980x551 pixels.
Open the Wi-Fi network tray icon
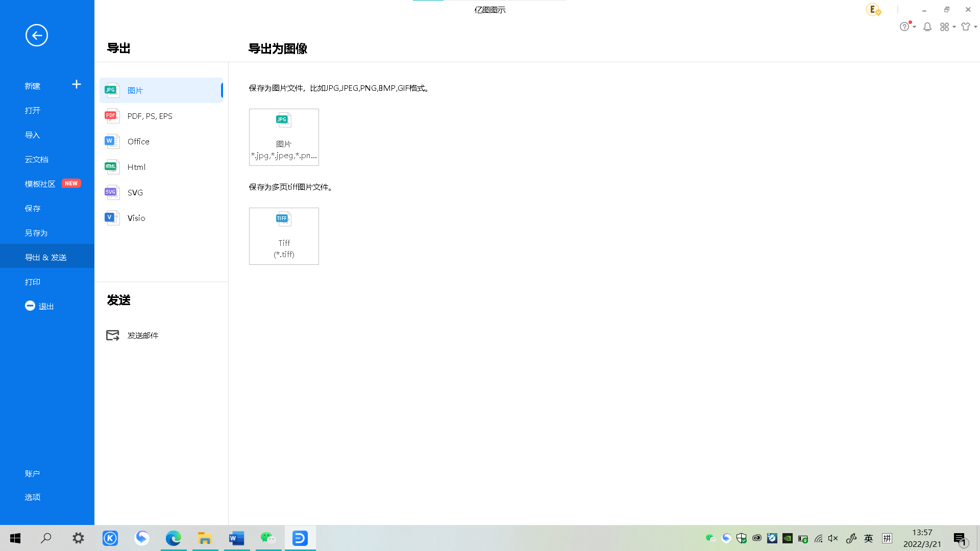tap(819, 538)
